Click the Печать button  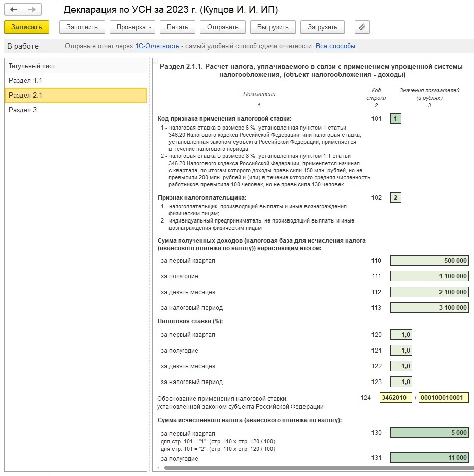(x=178, y=27)
